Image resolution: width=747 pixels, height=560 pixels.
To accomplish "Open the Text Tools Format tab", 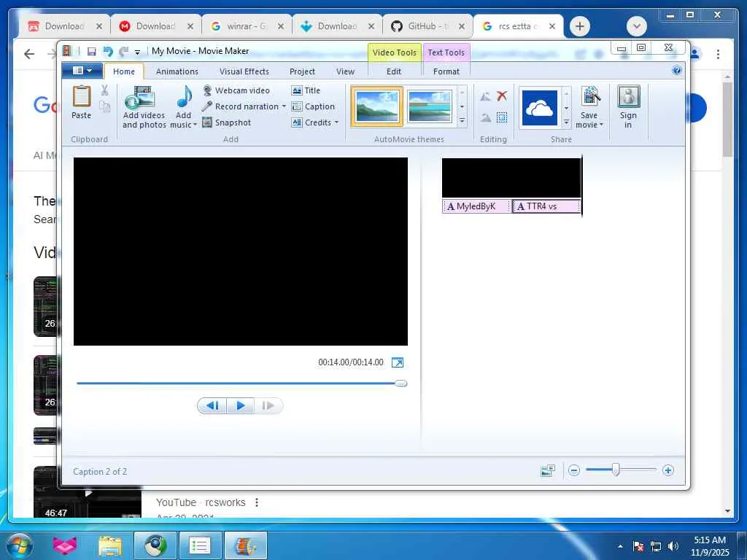I will click(x=446, y=71).
